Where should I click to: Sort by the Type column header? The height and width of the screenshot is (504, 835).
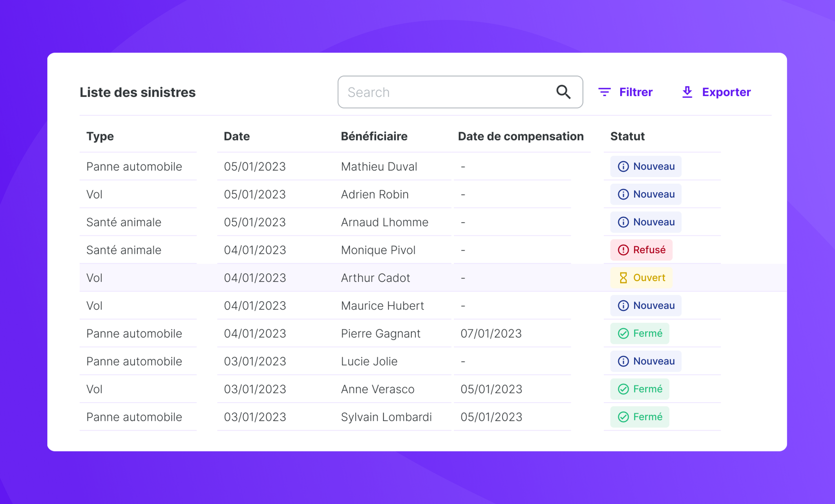point(100,136)
